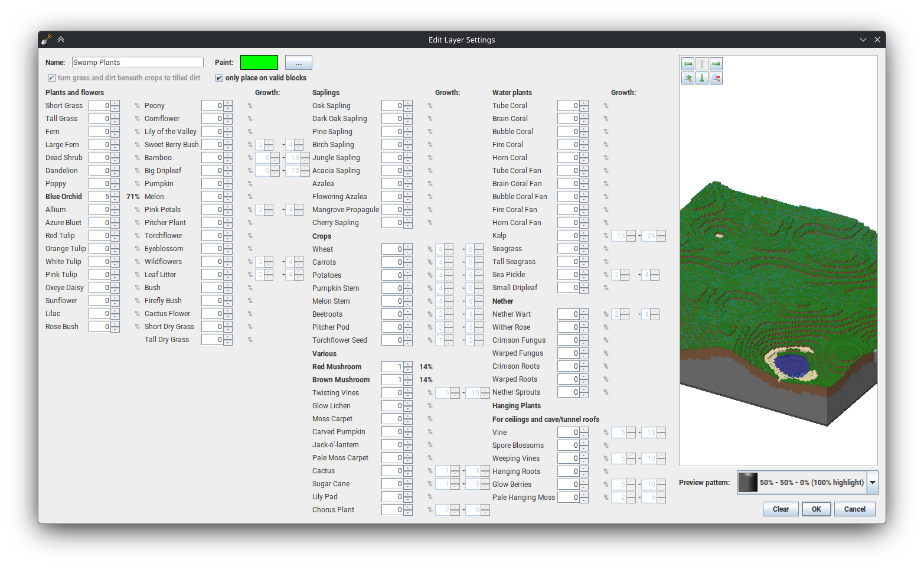Zoom in on the 3D preview
The image size is (924, 569).
coord(688,78)
